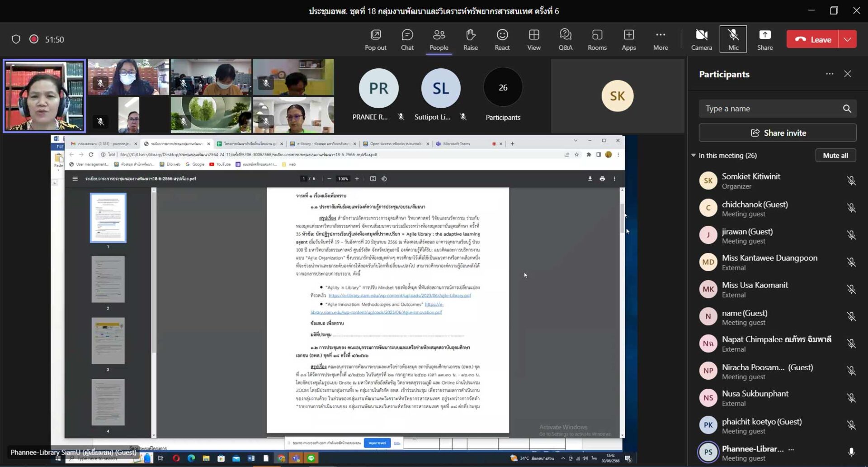The image size is (868, 467).
Task: Open the React emoji menu
Action: (502, 39)
